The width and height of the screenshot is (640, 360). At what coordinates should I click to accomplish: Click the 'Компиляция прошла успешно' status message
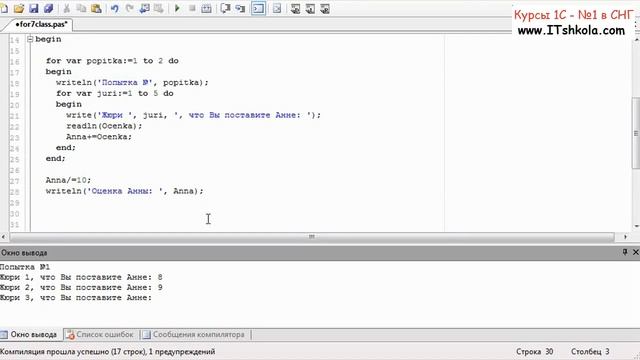point(108,351)
